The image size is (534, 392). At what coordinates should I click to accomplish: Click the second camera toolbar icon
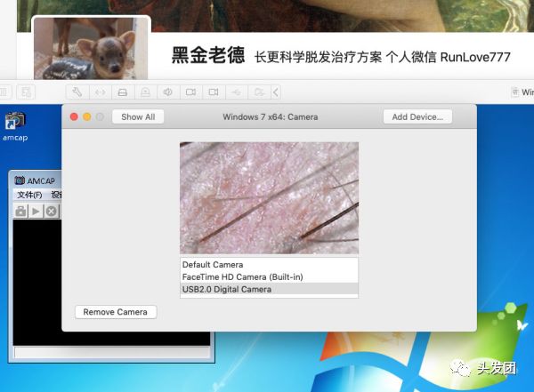[x=214, y=92]
